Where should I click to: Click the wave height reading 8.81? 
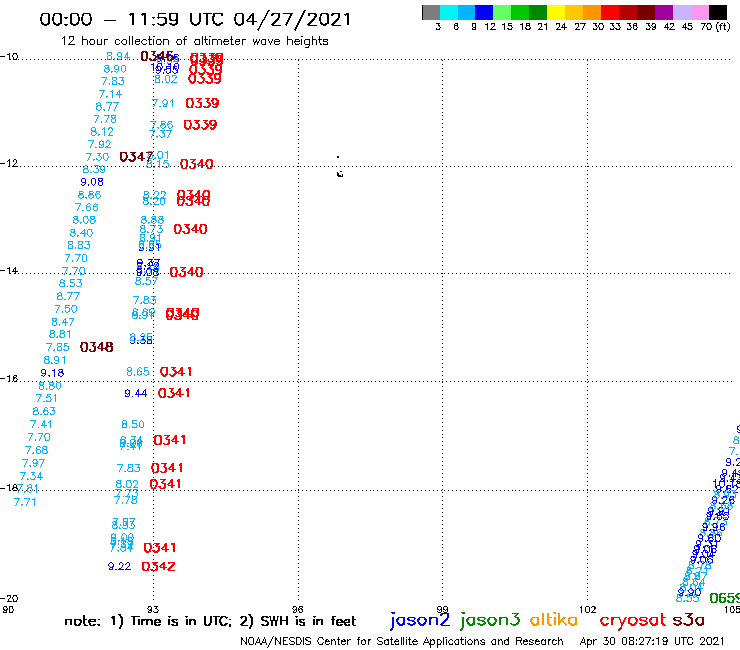click(x=60, y=334)
